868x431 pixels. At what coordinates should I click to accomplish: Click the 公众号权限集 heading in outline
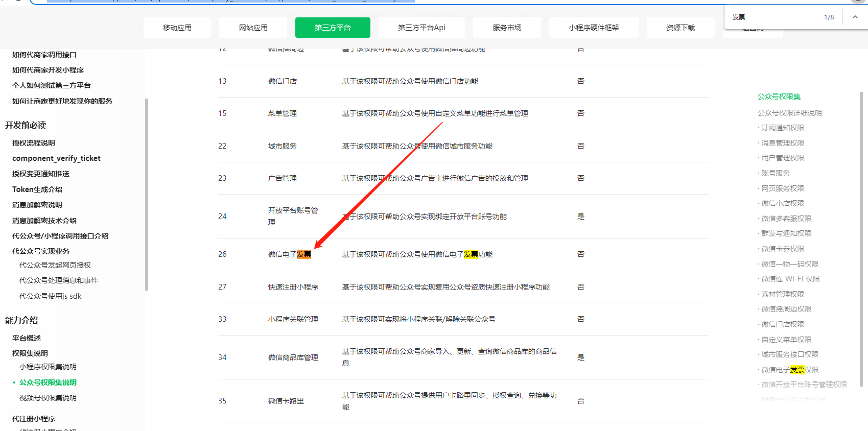tap(779, 97)
